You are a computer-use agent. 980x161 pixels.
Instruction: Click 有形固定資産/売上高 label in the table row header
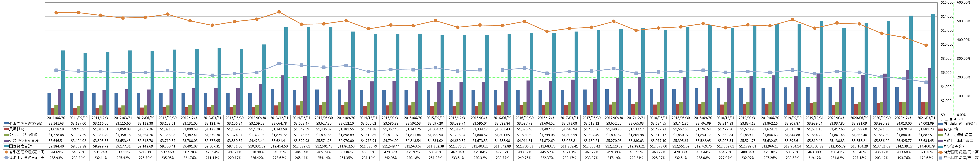(x=27, y=152)
